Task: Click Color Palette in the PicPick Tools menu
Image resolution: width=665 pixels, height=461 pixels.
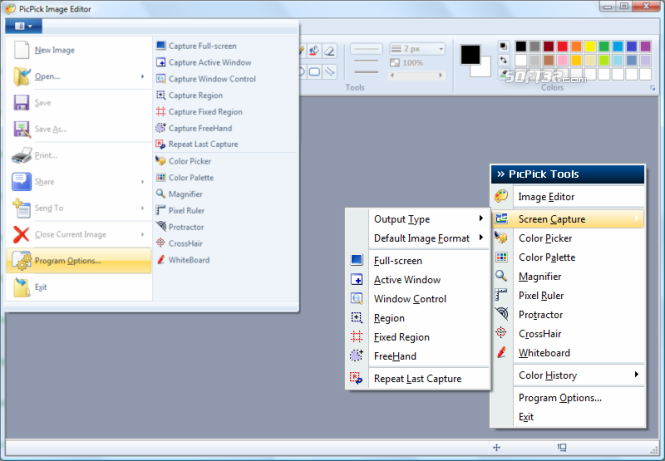Action: pyautogui.click(x=568, y=257)
